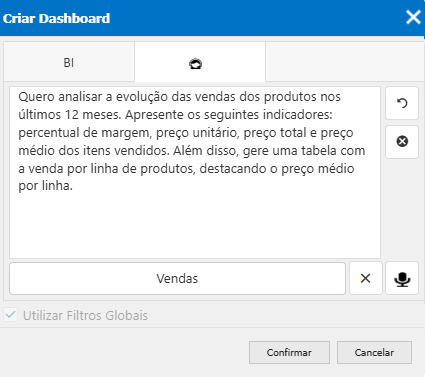
Task: Toggle the Utilizar Filtros Globais checkbox
Action: [11, 315]
